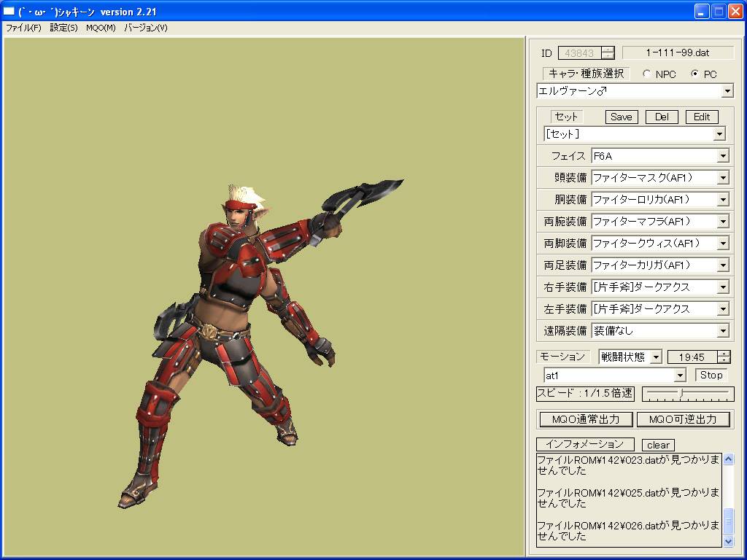Click the Save set button
This screenshot has height=560, width=747.
coord(622,117)
